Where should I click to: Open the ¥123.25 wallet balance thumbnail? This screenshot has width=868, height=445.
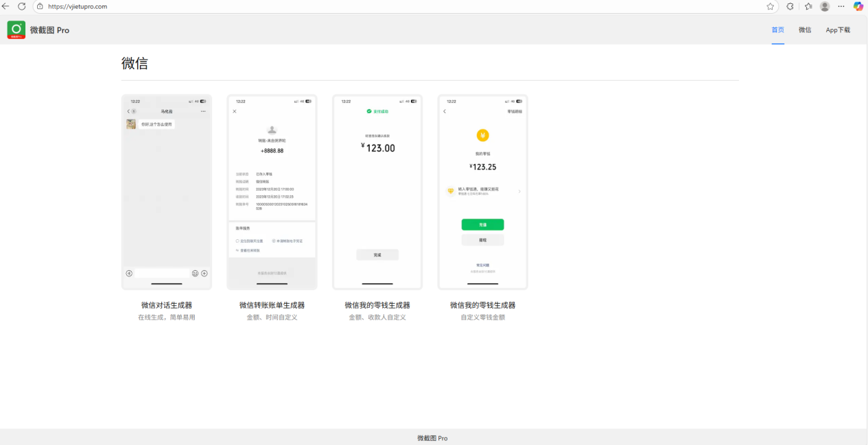[482, 192]
